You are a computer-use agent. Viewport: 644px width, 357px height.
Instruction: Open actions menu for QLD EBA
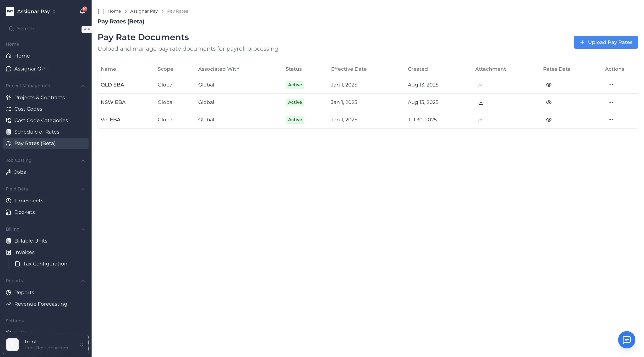coord(611,85)
